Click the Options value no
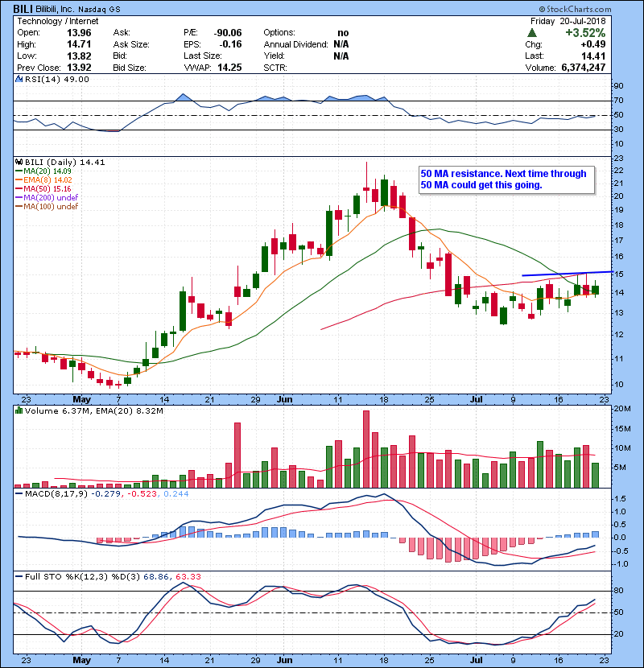 pos(343,33)
